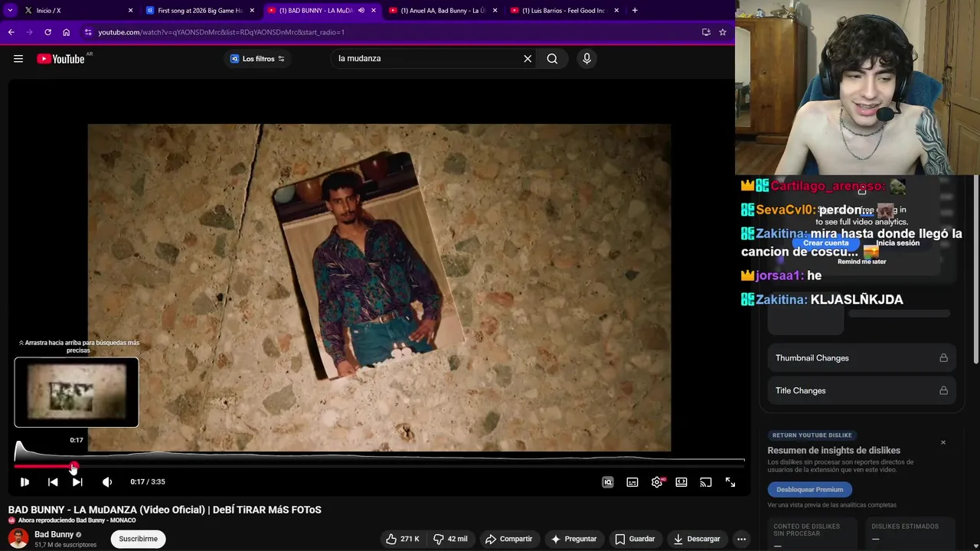
Task: Go to the YouTube home logo
Action: [60, 59]
